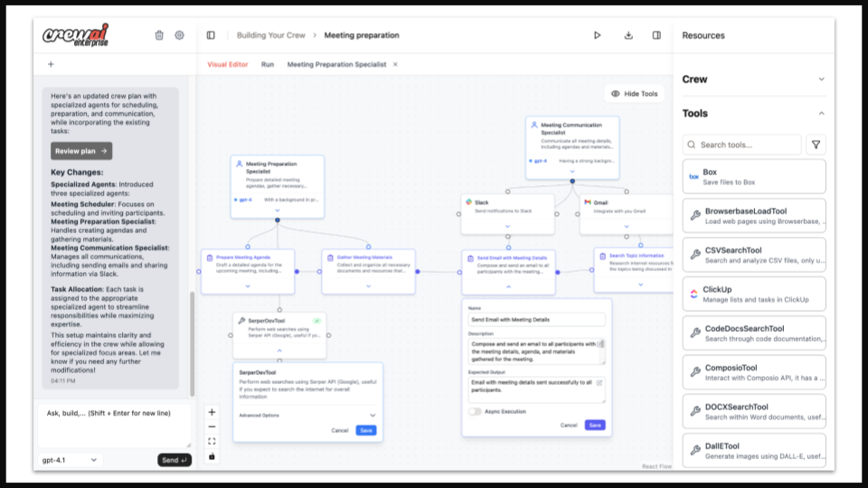Expand Advanced Options in the SerperDevTool panel

click(x=373, y=415)
